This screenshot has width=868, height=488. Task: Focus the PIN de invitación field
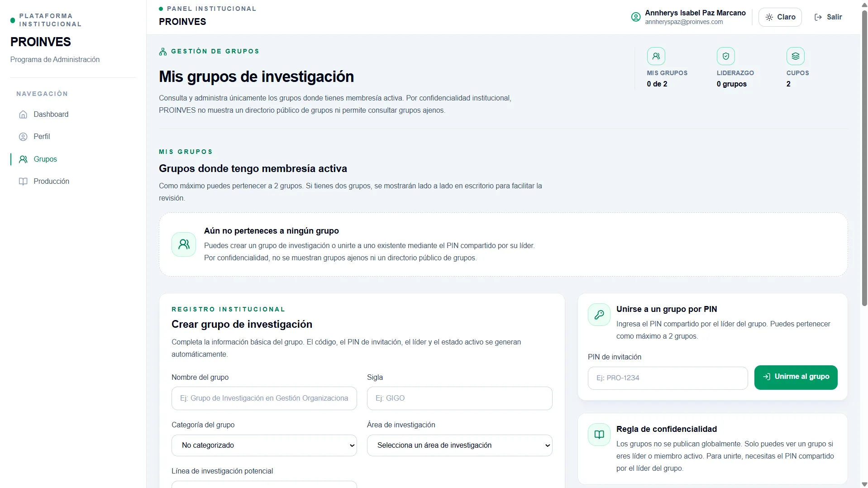click(668, 378)
